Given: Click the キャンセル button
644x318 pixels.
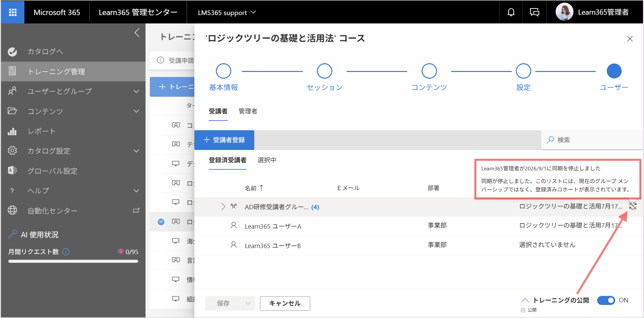Looking at the screenshot, I should coord(285,303).
